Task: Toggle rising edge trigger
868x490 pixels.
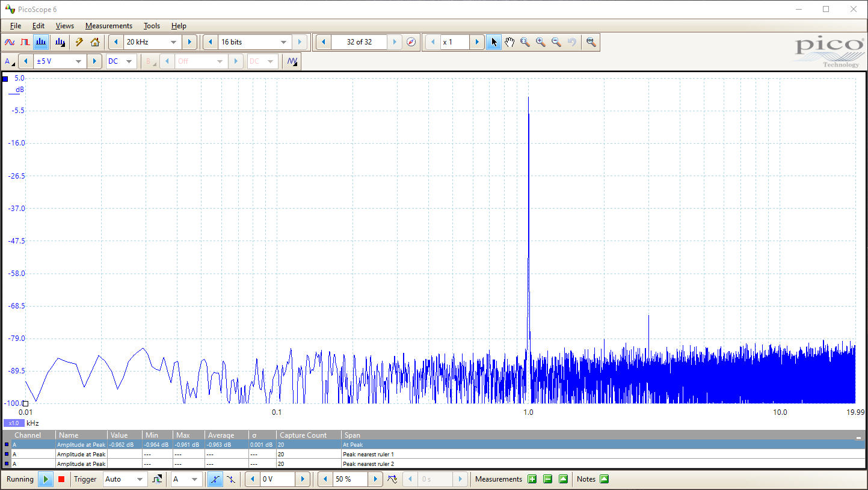Action: click(215, 479)
